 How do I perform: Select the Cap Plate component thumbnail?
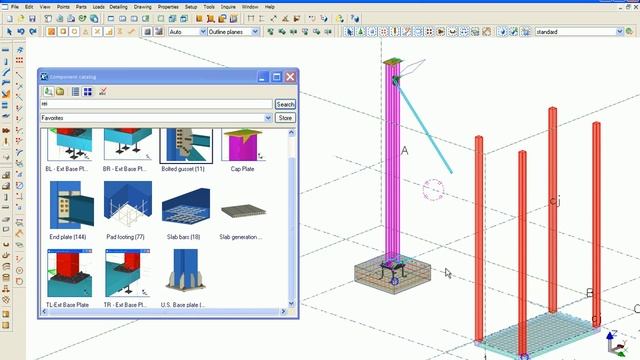[x=242, y=146]
